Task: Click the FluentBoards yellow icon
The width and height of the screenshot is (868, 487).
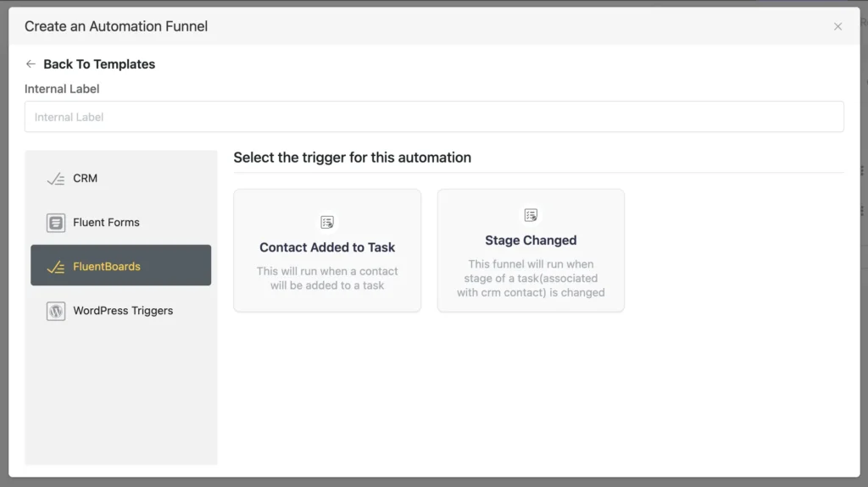Action: 55,267
